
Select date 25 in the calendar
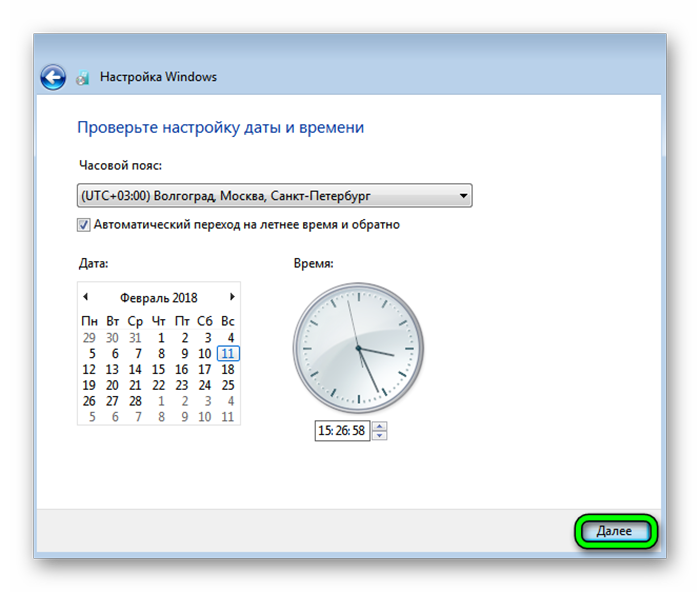click(228, 385)
